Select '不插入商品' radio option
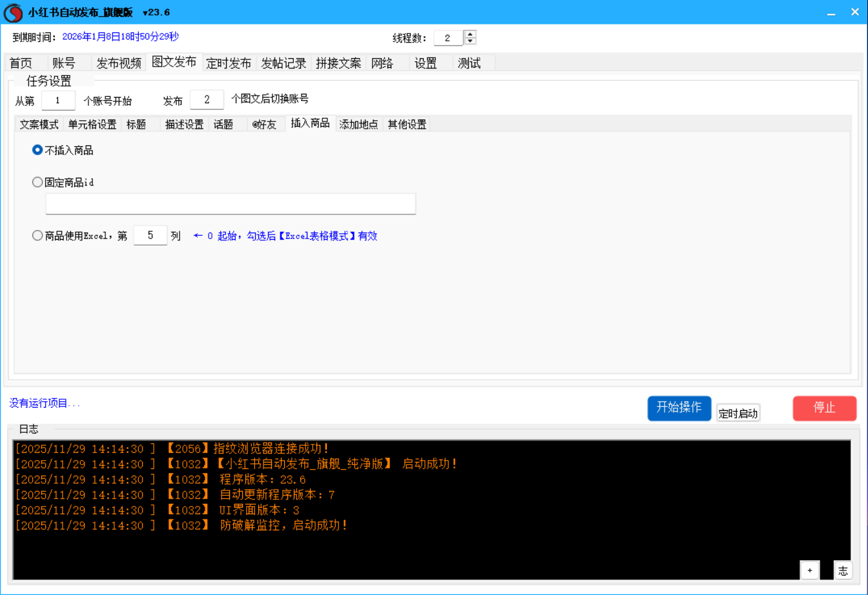Viewport: 868px width, 595px height. [x=37, y=150]
